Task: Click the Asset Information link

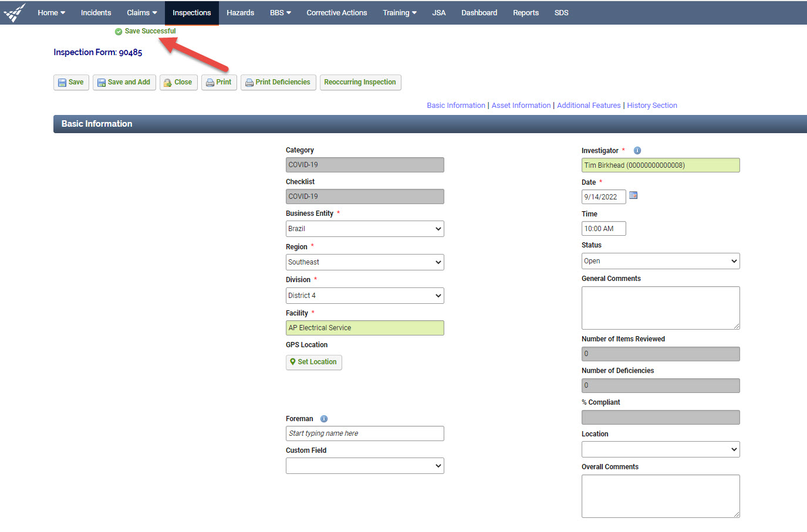Action: (521, 105)
